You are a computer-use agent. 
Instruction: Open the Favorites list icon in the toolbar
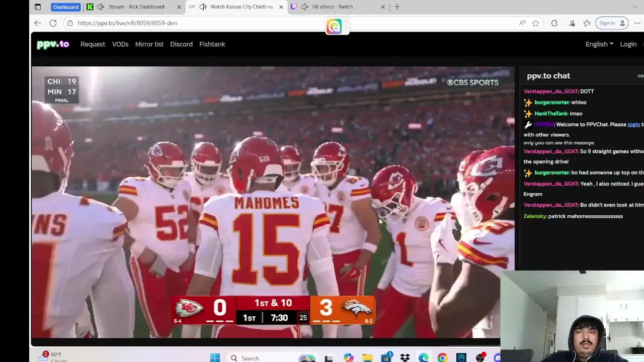point(587,23)
